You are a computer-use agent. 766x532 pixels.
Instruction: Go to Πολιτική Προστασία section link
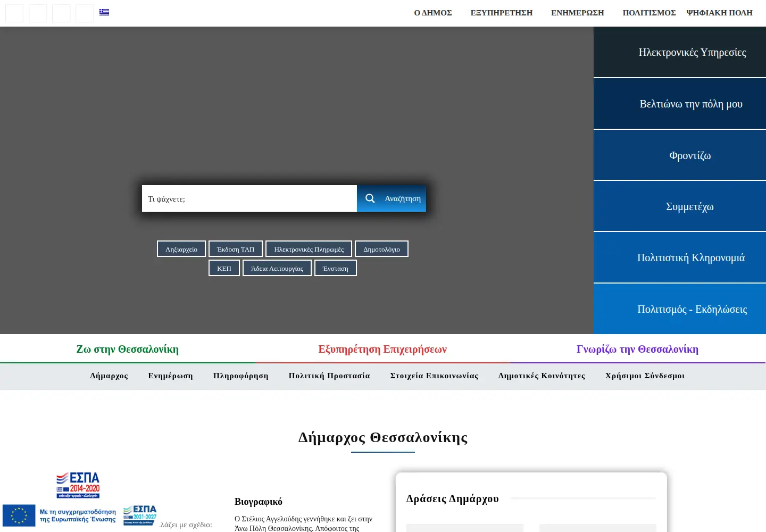point(329,376)
